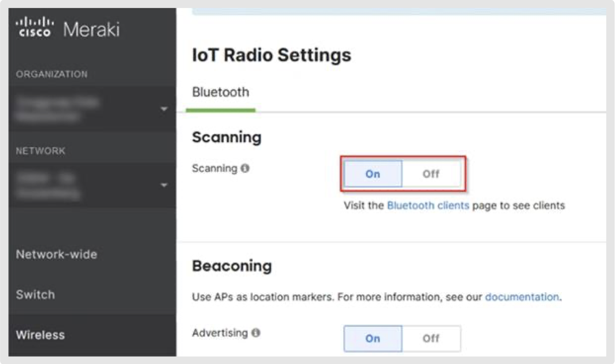Screen dimensions: 615x364
Task: Click the ORGANIZATION label in sidebar
Action: tap(52, 74)
